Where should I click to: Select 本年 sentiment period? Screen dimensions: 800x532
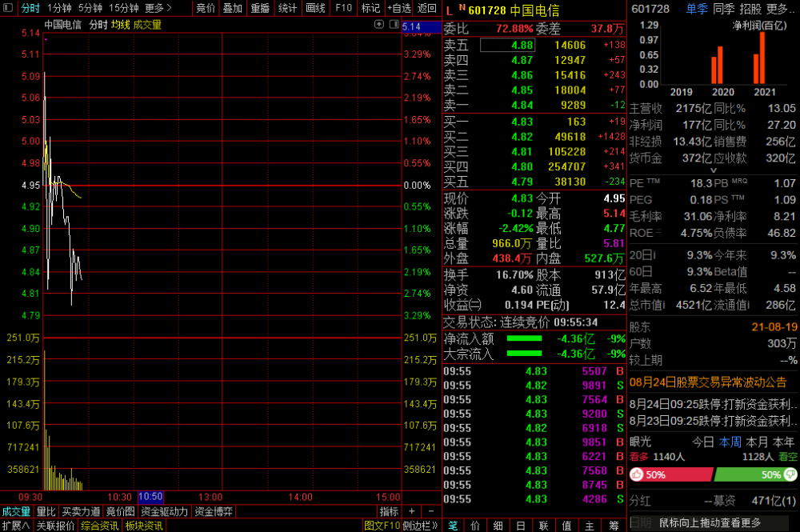[784, 442]
